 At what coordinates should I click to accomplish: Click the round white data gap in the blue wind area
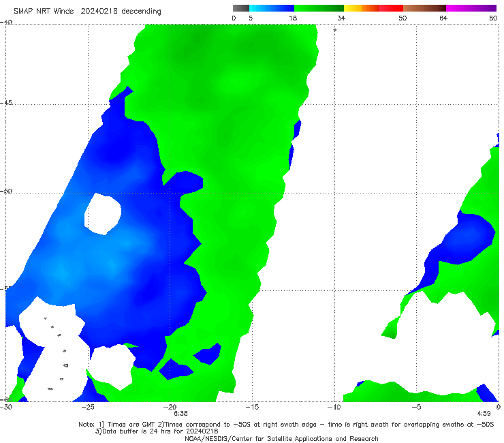point(103,214)
